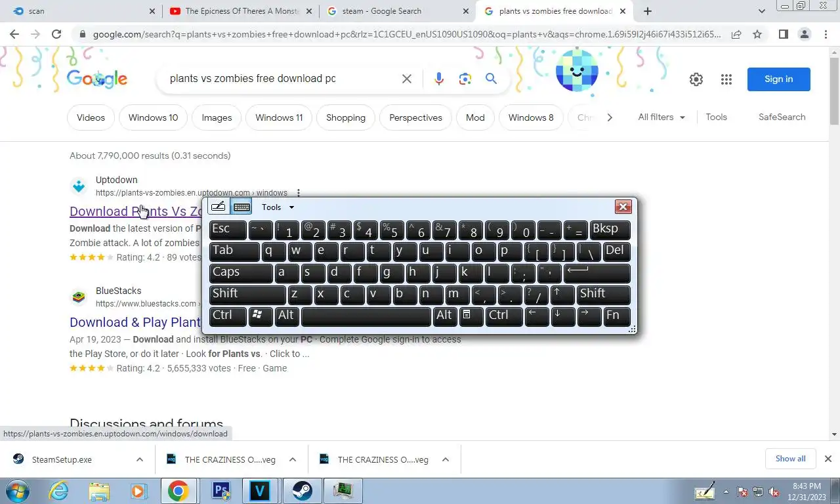Screen dimensions: 840x504
Task: Open Vegas Pro taskbar icon
Action: [261, 491]
